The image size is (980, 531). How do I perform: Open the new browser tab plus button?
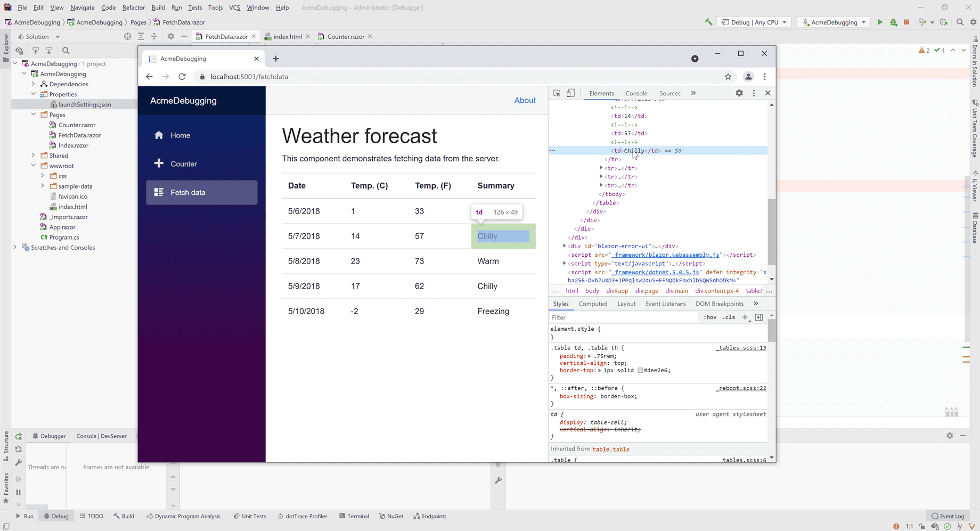(x=276, y=59)
